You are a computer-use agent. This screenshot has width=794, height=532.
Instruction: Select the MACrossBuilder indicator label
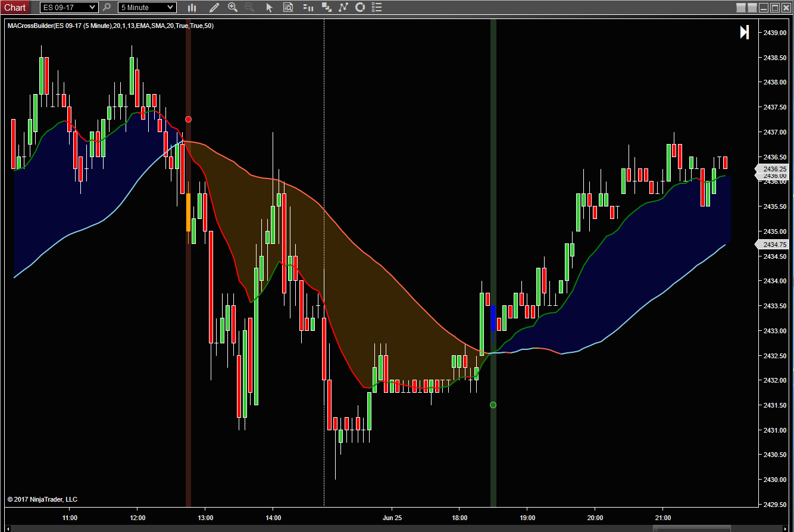[111, 26]
